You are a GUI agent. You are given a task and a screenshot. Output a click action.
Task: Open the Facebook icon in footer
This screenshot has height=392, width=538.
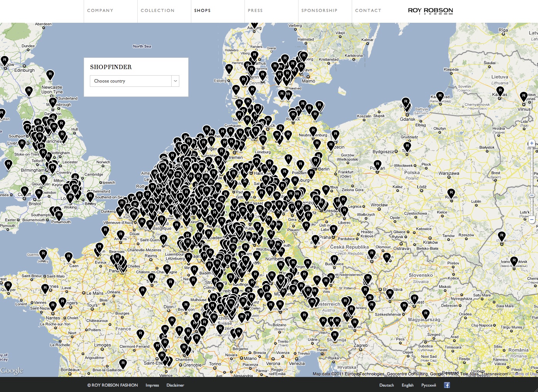447,385
